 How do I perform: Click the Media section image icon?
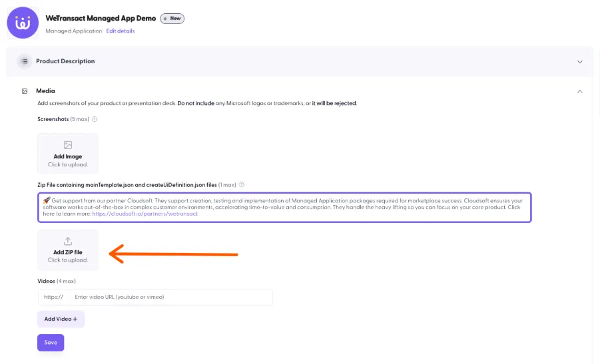(x=25, y=91)
